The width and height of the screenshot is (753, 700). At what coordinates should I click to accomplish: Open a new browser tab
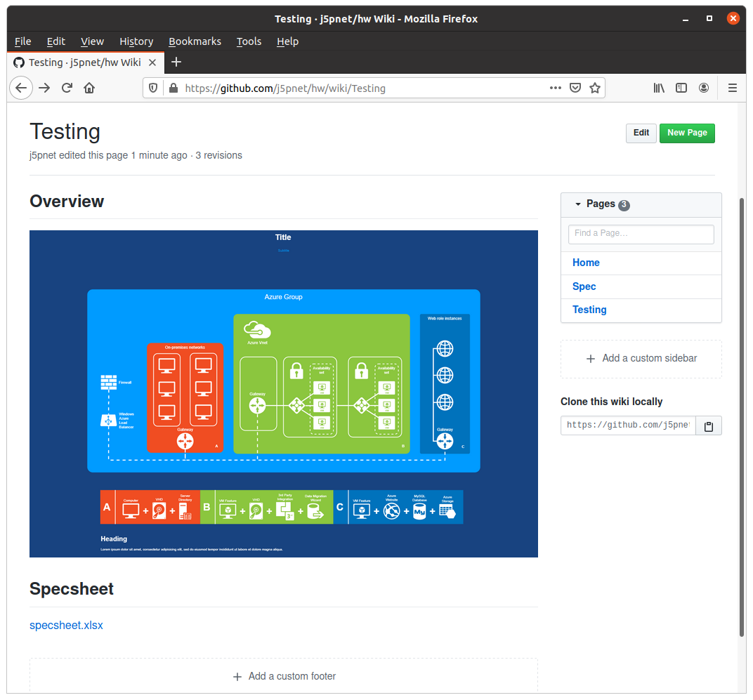[176, 62]
